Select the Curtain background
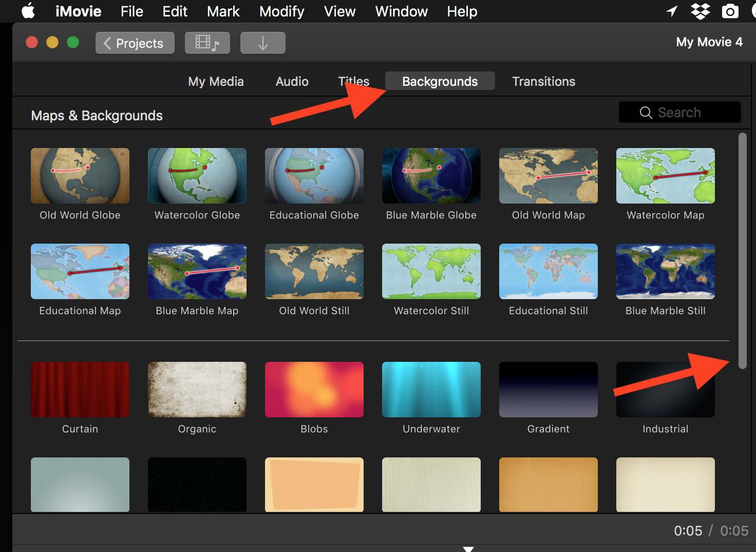This screenshot has height=552, width=756. tap(80, 390)
